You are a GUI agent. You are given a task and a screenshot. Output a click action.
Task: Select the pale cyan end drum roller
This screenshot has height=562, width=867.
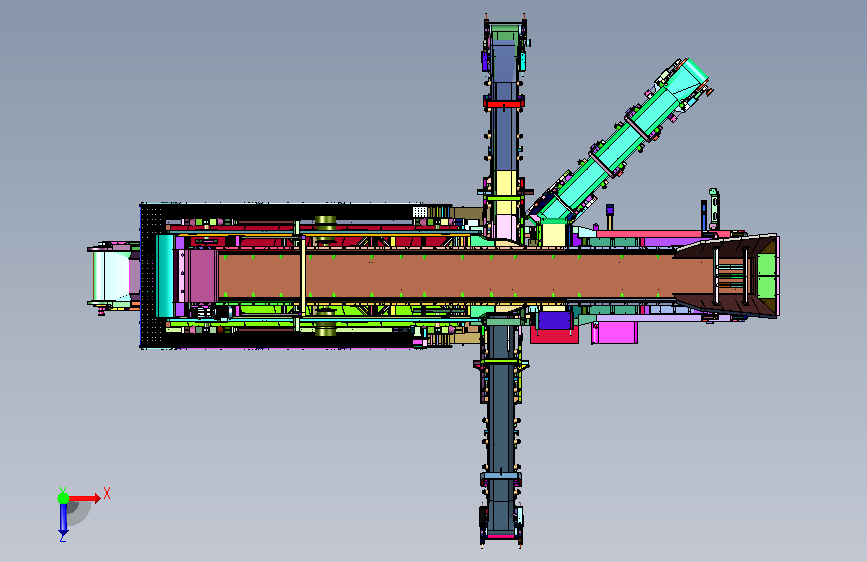111,275
